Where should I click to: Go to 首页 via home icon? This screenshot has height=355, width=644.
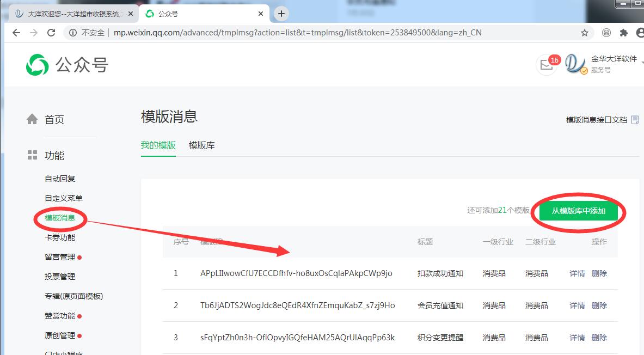(32, 119)
